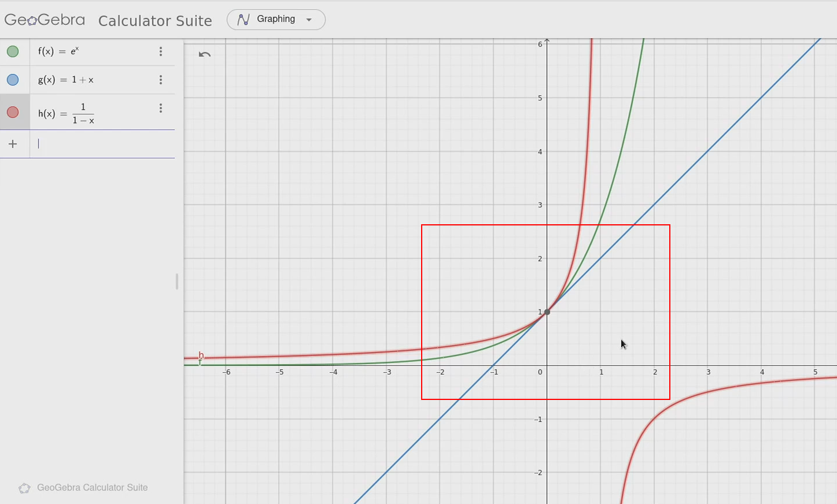Click the empty algebra input field
The height and width of the screenshot is (504, 837).
click(104, 144)
